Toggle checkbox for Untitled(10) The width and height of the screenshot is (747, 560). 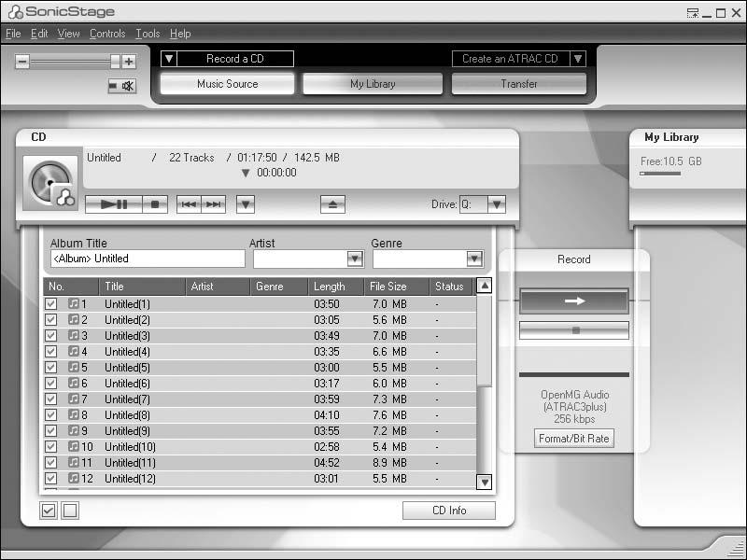(x=51, y=447)
